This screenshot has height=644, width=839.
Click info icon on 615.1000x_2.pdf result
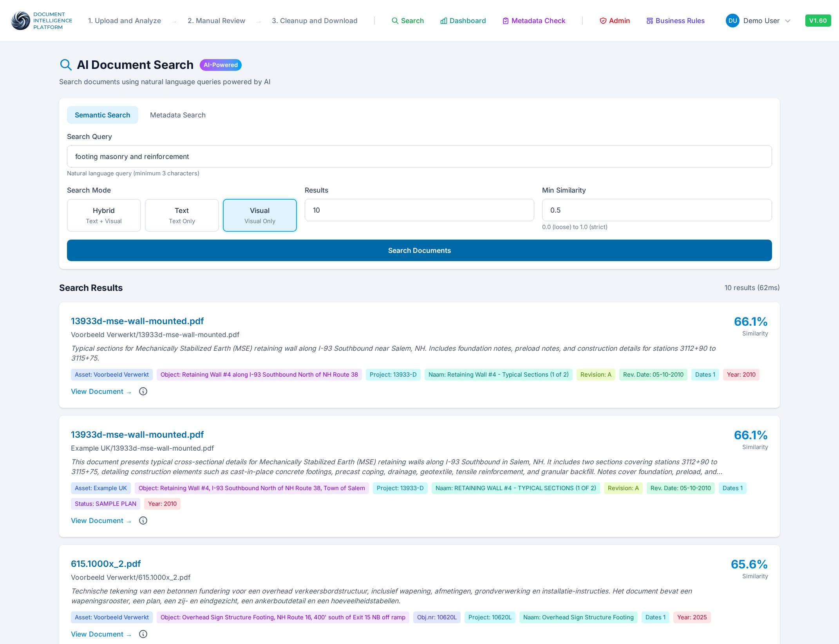pyautogui.click(x=143, y=634)
